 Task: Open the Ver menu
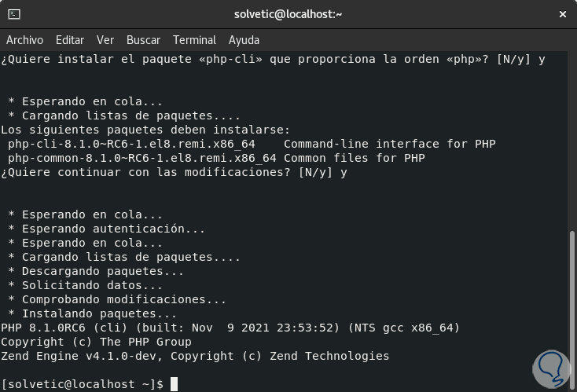105,40
